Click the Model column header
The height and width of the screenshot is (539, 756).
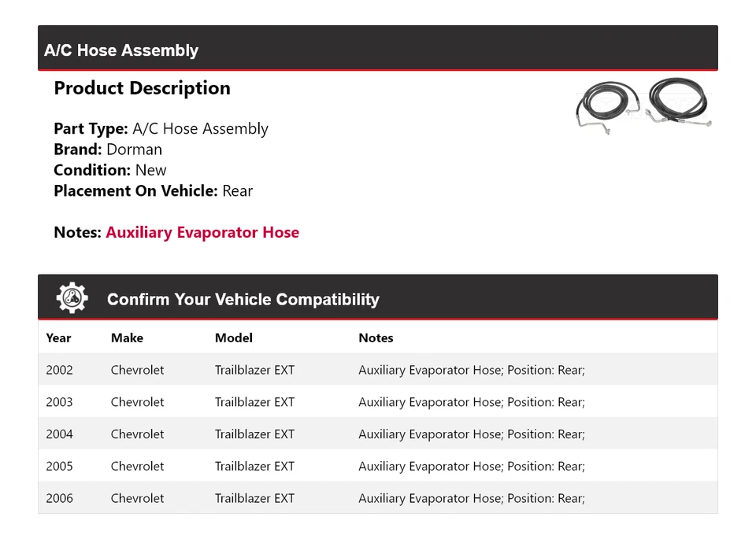tap(234, 338)
